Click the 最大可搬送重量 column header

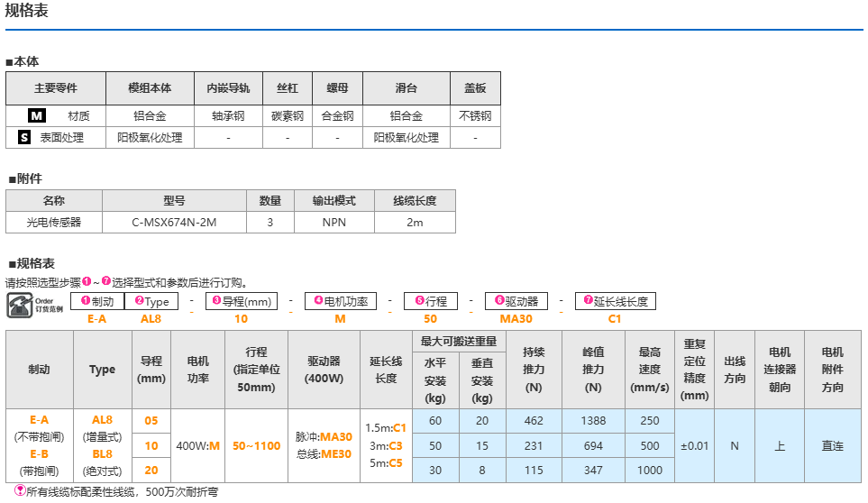460,342
